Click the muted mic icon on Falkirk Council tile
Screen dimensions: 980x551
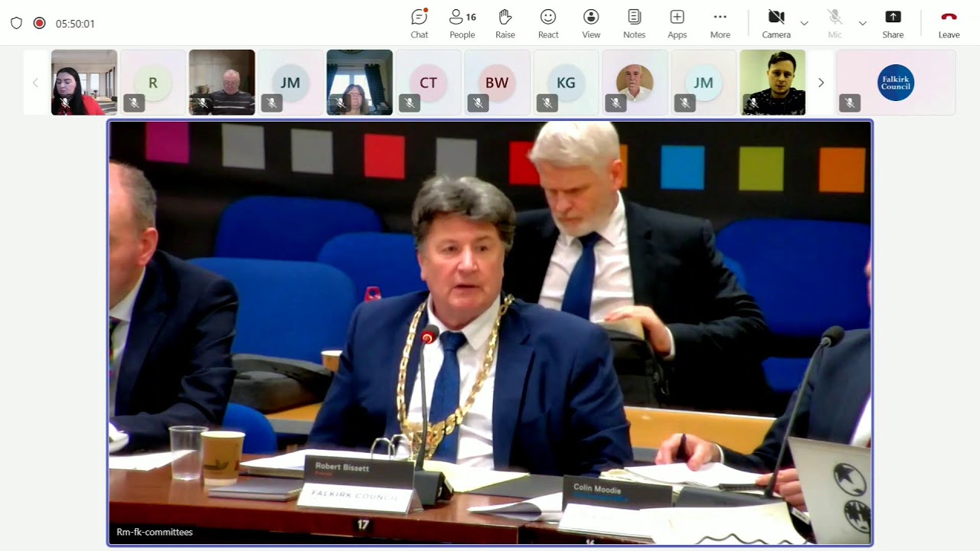[850, 103]
